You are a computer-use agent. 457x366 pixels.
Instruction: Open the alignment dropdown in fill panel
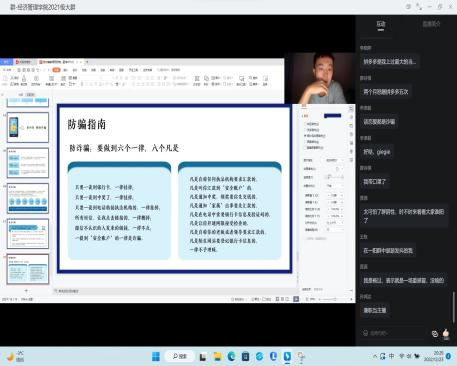[x=334, y=223]
